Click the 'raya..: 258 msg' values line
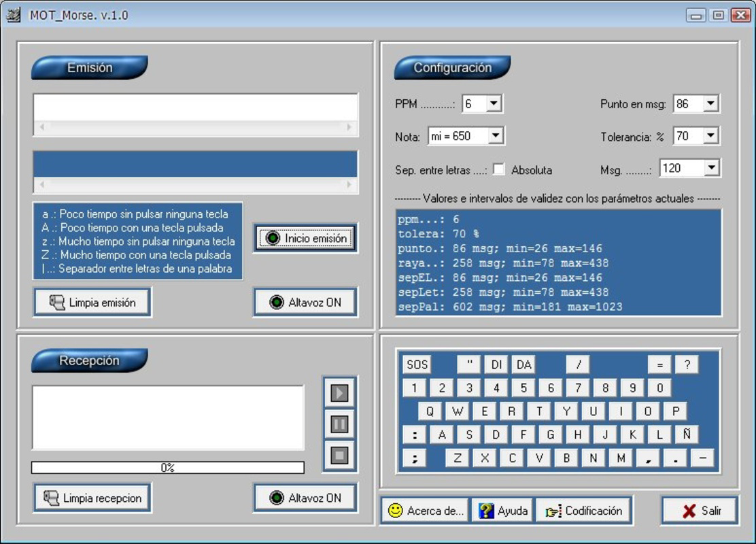The width and height of the screenshot is (756, 544). (503, 263)
